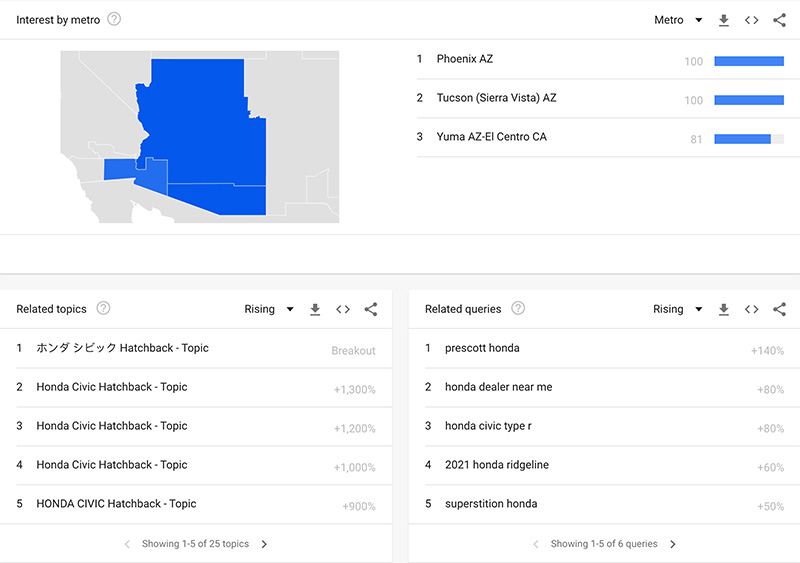800x563 pixels.
Task: Open Honda Civic Hatchback topic at +1,000%
Action: click(196, 465)
